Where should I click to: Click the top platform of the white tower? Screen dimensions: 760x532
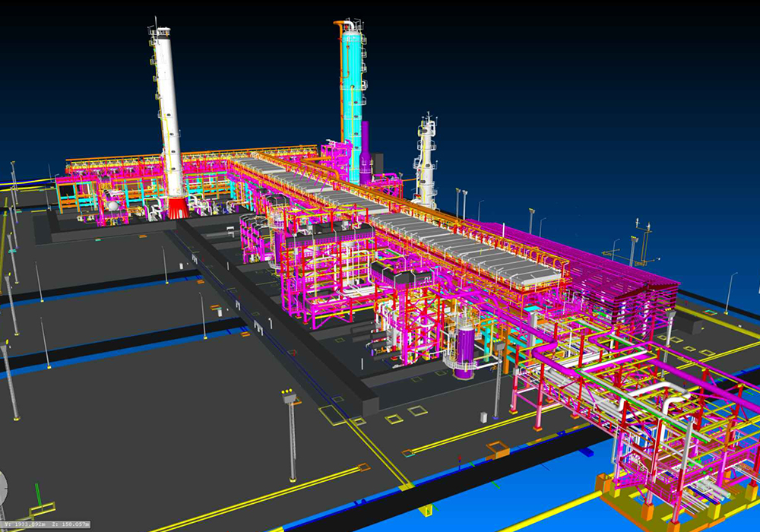coord(160,32)
